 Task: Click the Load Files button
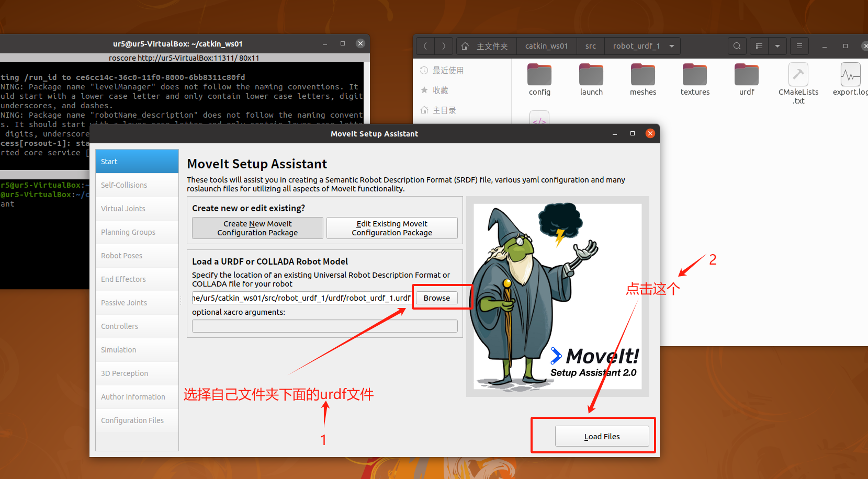point(602,436)
